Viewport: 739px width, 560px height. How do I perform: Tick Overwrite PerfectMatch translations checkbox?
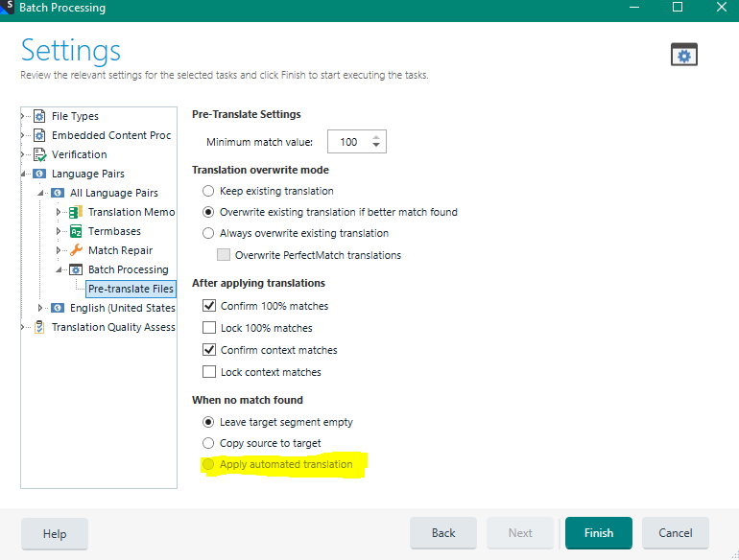pyautogui.click(x=224, y=255)
